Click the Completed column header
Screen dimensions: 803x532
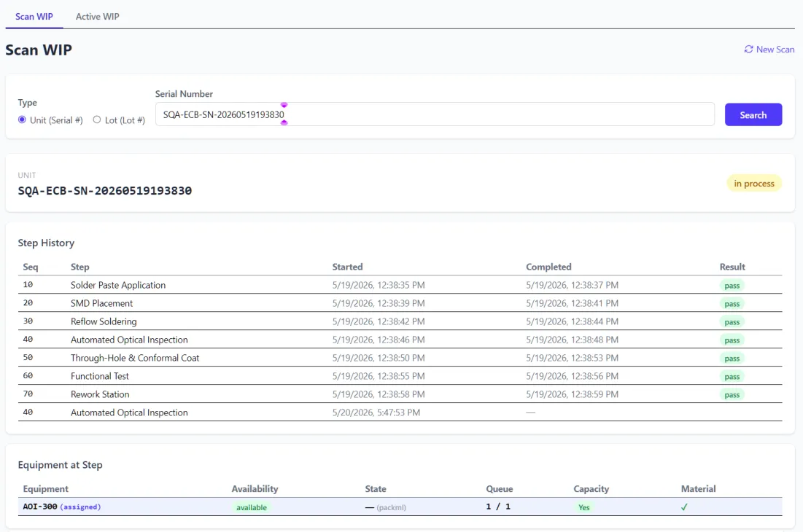tap(548, 267)
